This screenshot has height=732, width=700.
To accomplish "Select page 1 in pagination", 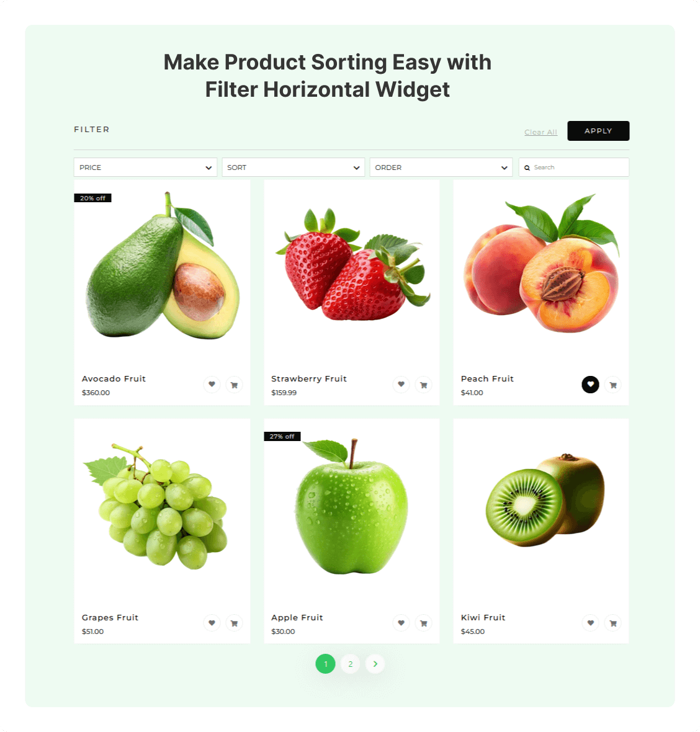I will coord(325,664).
